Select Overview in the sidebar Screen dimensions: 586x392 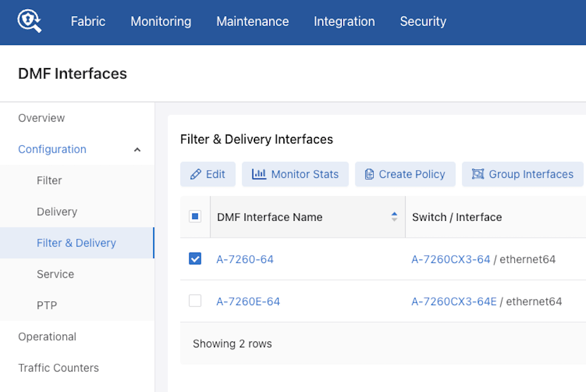tap(42, 118)
